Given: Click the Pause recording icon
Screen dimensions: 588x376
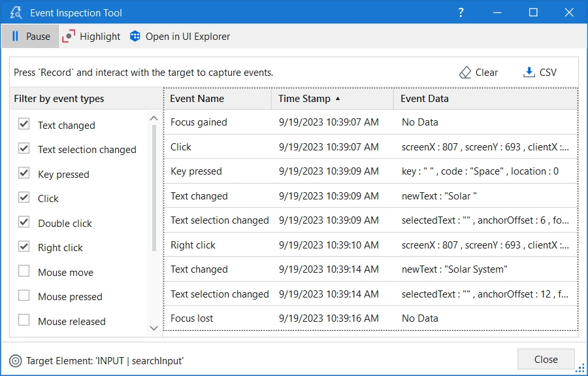Looking at the screenshot, I should coord(16,37).
